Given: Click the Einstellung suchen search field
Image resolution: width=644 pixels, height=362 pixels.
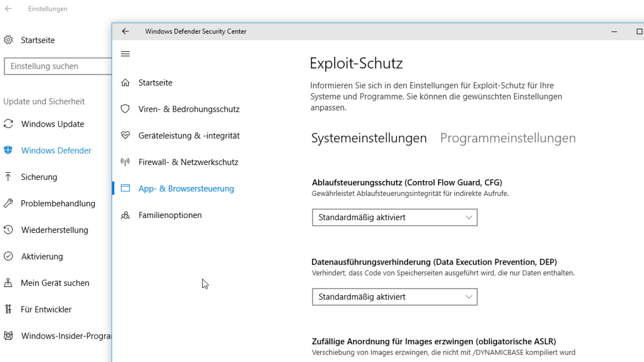Looking at the screenshot, I should (x=58, y=66).
